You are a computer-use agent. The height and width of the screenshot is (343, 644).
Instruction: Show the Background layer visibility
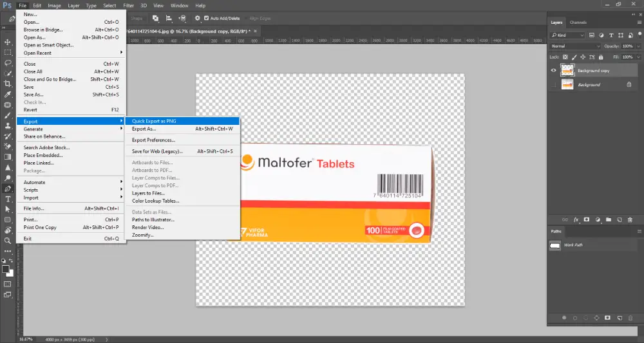tap(553, 84)
